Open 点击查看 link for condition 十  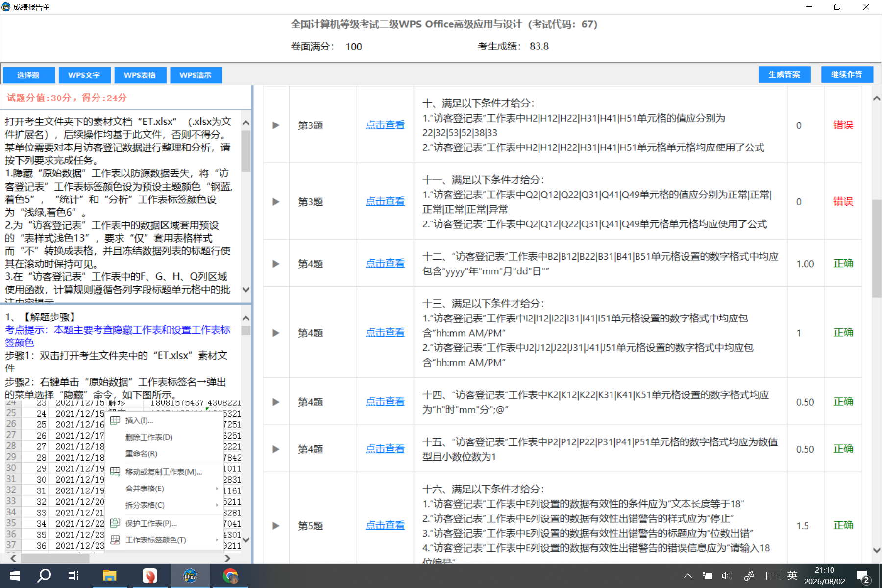[x=385, y=125]
